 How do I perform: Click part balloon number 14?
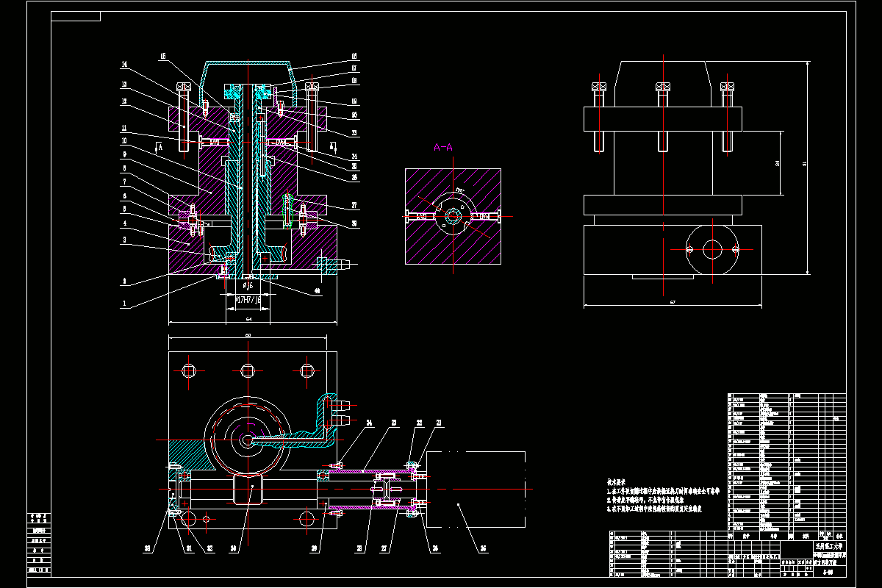coord(125,65)
